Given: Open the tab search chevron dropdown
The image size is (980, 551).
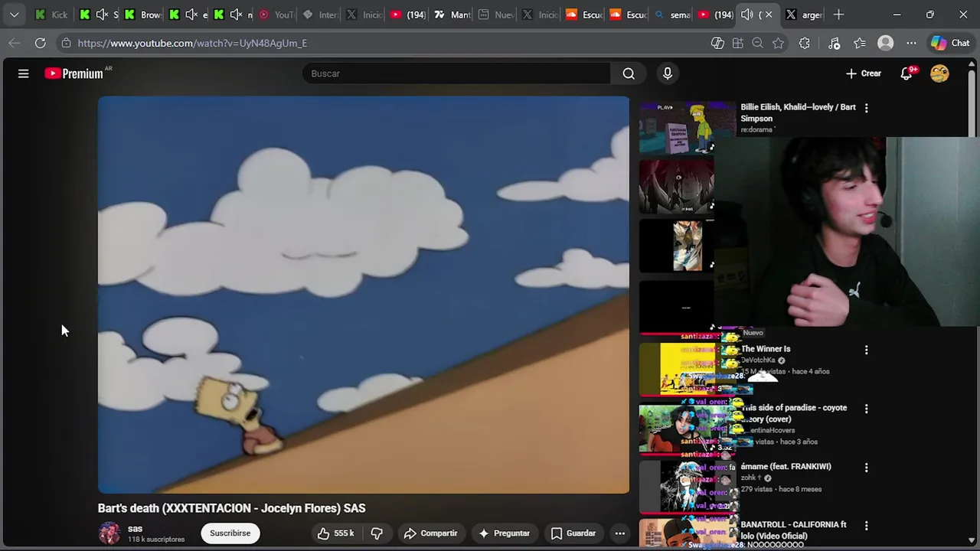Looking at the screenshot, I should pos(14,15).
